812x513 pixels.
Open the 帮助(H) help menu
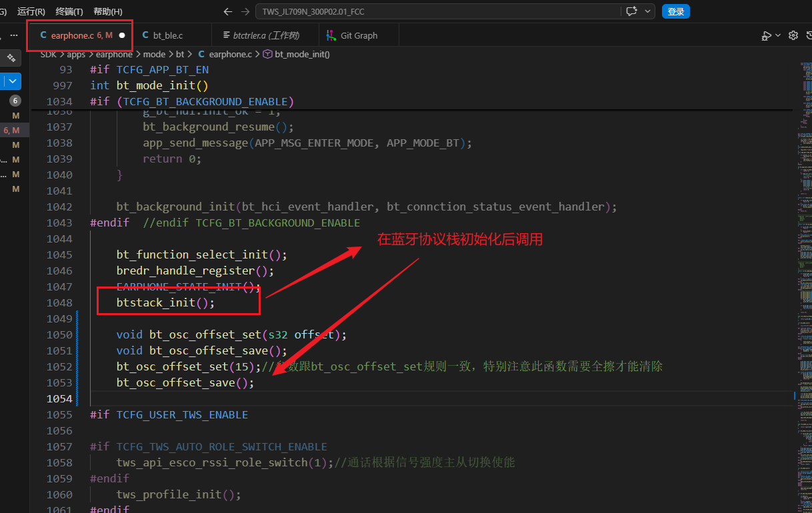pyautogui.click(x=108, y=11)
